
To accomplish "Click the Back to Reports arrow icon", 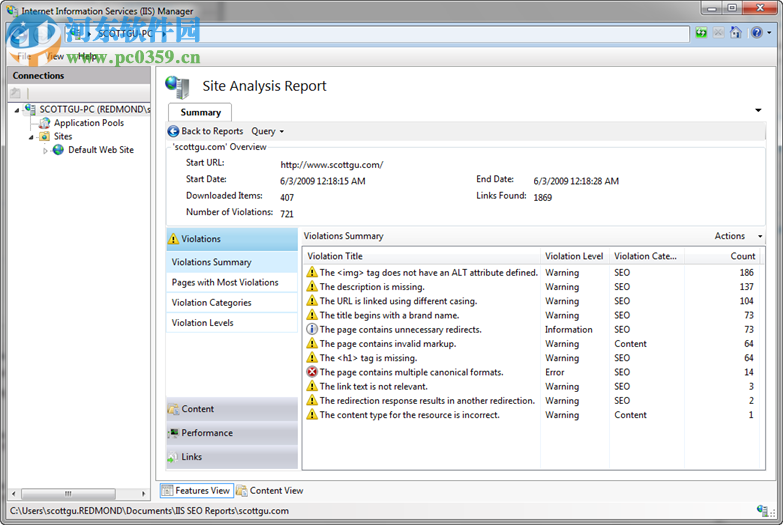I will coord(173,131).
